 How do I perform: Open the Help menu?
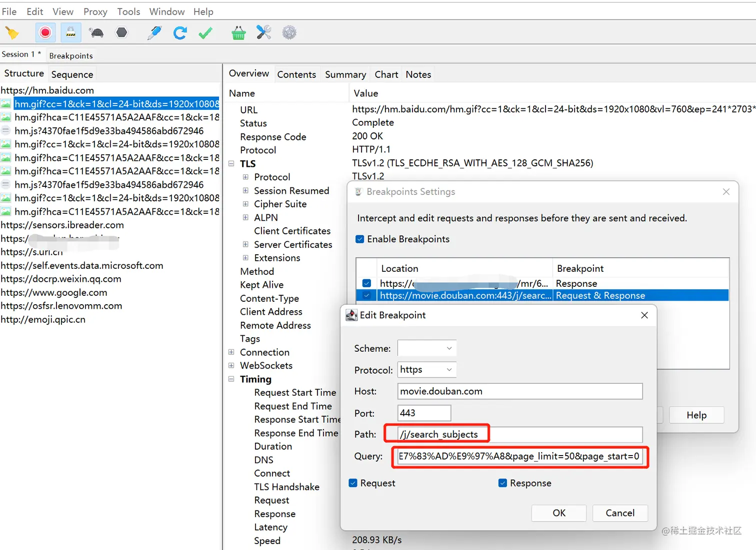pyautogui.click(x=203, y=11)
